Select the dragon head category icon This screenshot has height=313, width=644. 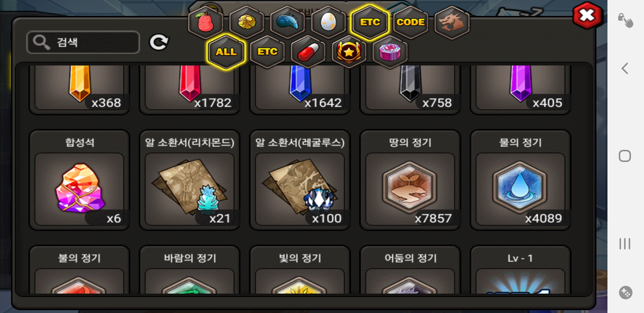tap(452, 22)
